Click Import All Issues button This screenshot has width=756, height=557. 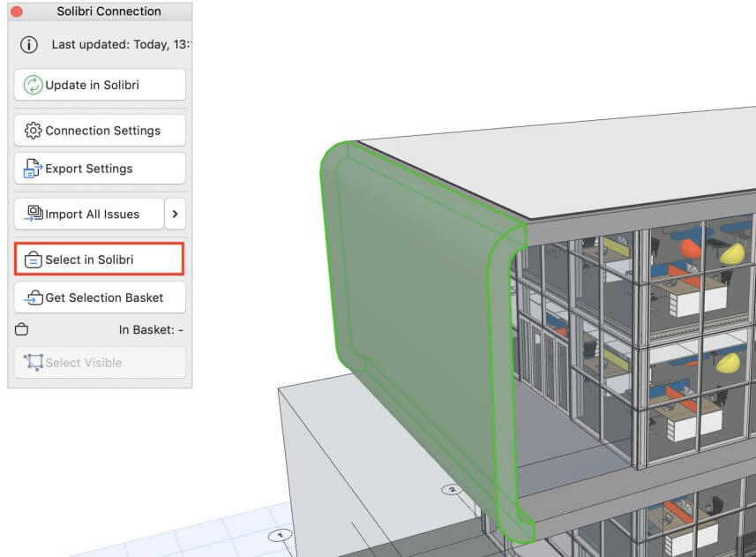[x=89, y=214]
